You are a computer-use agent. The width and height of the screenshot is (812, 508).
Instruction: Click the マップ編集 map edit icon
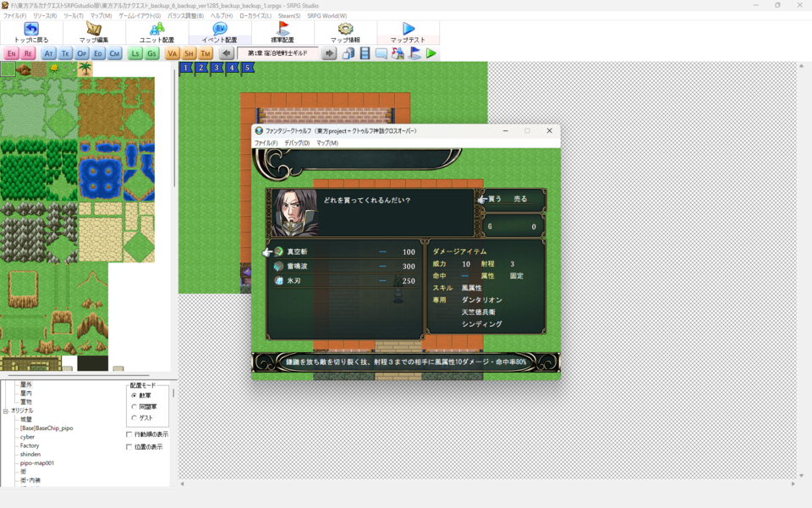click(x=94, y=30)
